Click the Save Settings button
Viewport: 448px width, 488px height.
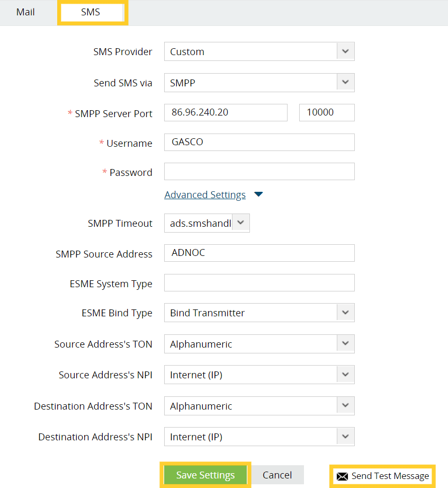205,475
